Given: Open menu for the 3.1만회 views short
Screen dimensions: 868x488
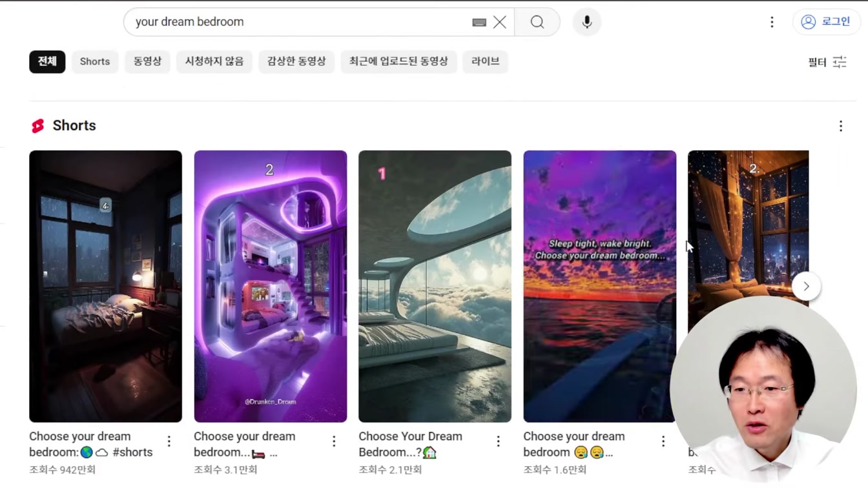Looking at the screenshot, I should point(334,442).
